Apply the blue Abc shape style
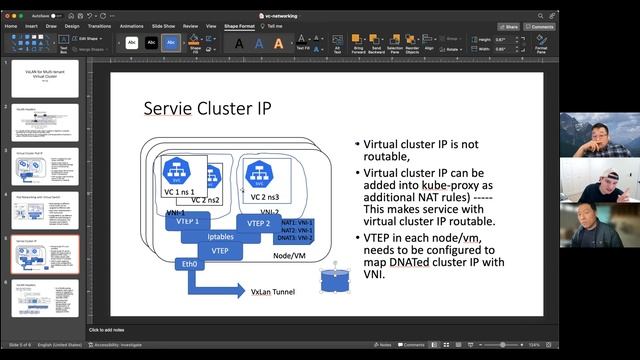The height and width of the screenshot is (360, 640). click(x=171, y=43)
